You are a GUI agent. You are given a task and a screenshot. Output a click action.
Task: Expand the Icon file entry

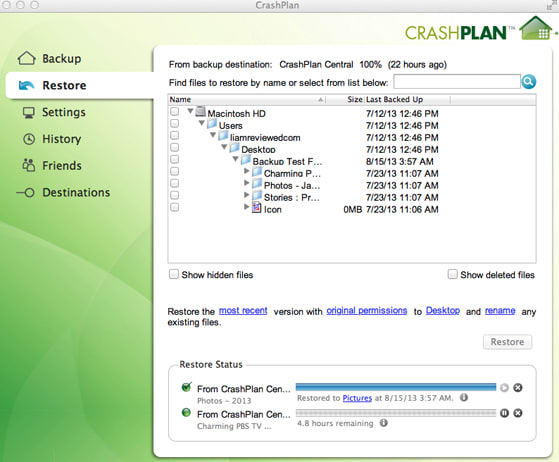pos(246,207)
